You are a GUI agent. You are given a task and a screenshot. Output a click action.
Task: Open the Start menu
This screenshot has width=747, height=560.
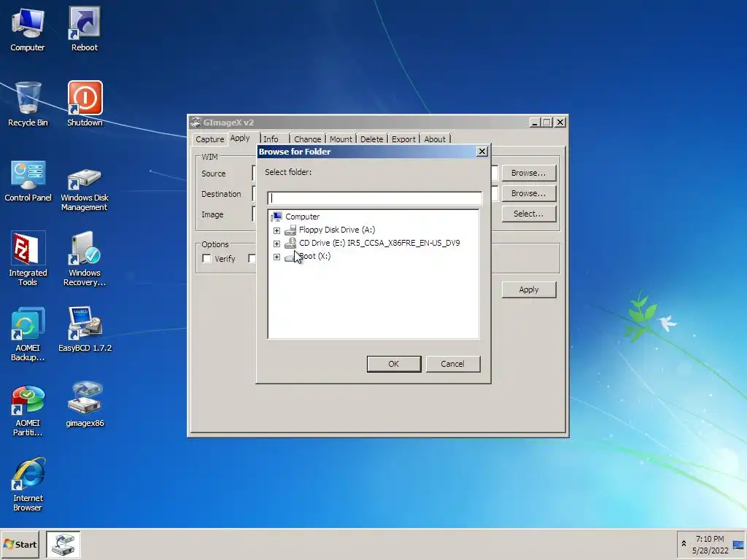(20, 544)
